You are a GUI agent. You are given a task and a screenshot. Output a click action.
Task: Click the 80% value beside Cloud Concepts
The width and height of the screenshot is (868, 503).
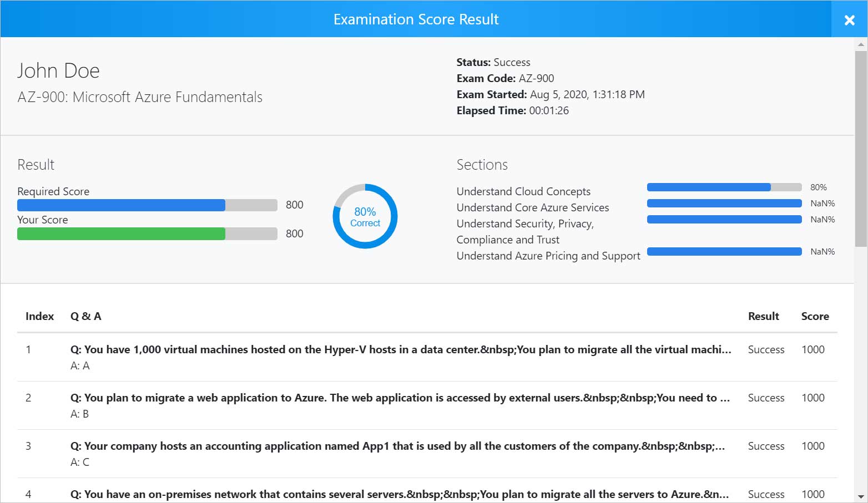coord(819,187)
